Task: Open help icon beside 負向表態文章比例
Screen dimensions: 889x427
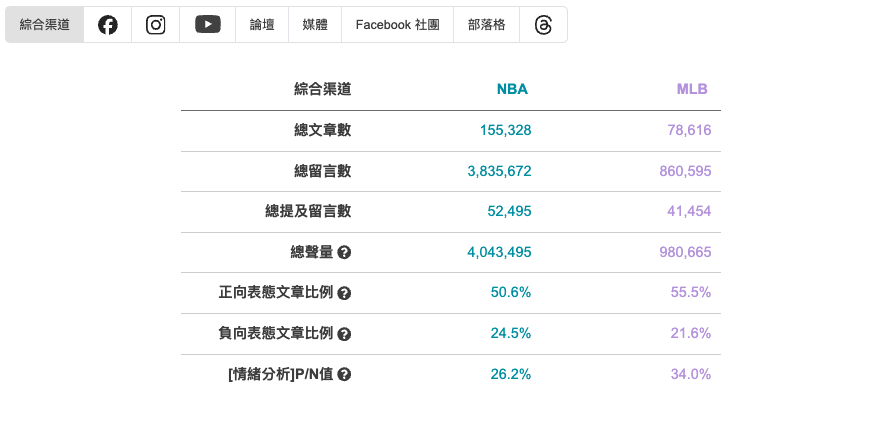Action: 344,334
